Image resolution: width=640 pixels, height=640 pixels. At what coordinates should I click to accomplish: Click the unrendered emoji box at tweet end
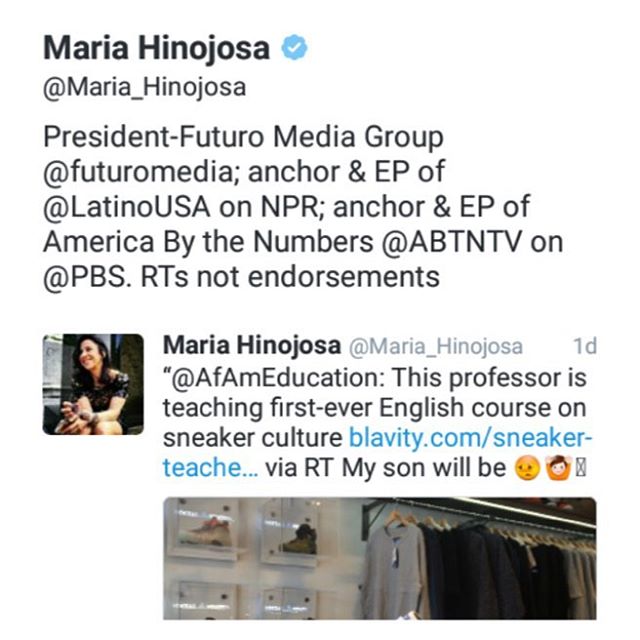coord(580,468)
